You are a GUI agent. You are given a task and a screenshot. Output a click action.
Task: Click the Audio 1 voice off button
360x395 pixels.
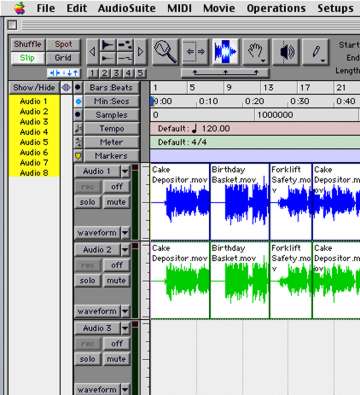[x=116, y=187]
